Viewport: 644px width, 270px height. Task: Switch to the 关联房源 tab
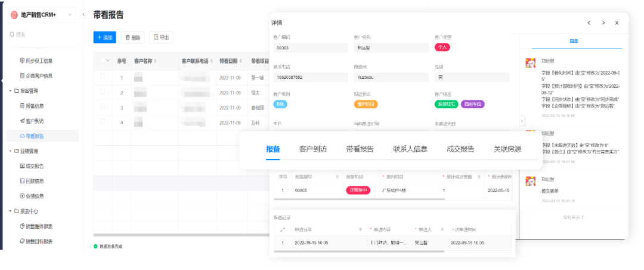coord(507,149)
